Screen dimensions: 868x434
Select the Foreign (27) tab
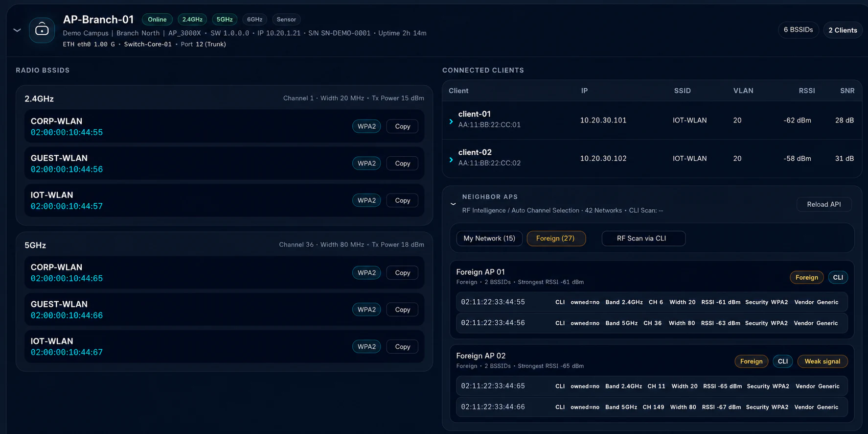555,239
